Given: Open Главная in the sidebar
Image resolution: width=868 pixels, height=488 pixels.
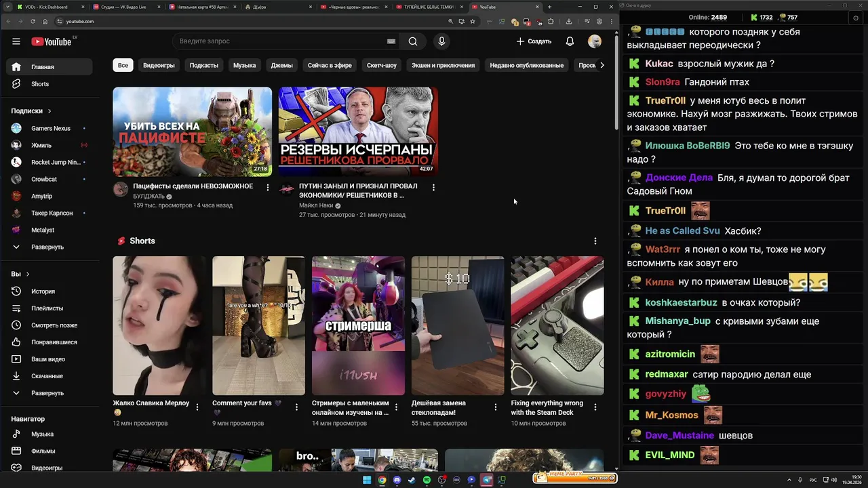Looking at the screenshot, I should point(49,67).
